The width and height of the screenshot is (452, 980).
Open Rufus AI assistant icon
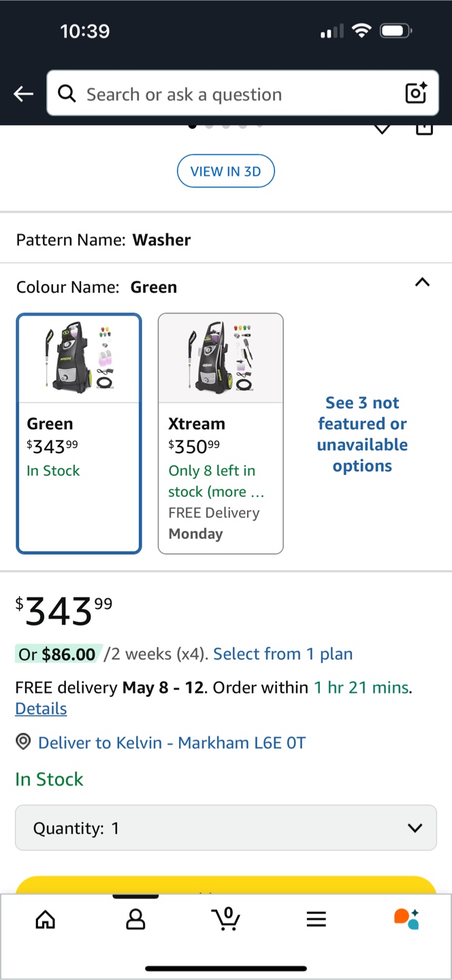click(x=406, y=919)
